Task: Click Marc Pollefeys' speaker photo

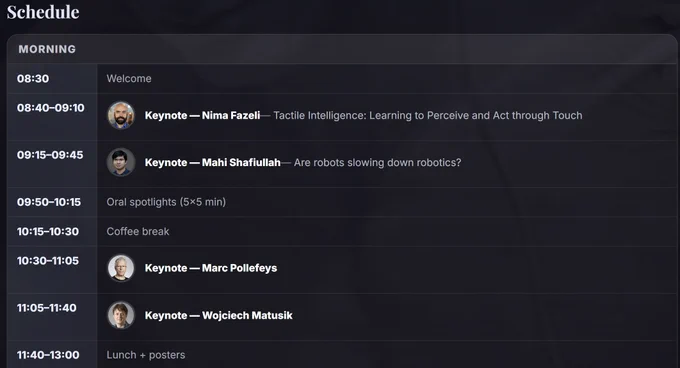Action: pos(121,268)
